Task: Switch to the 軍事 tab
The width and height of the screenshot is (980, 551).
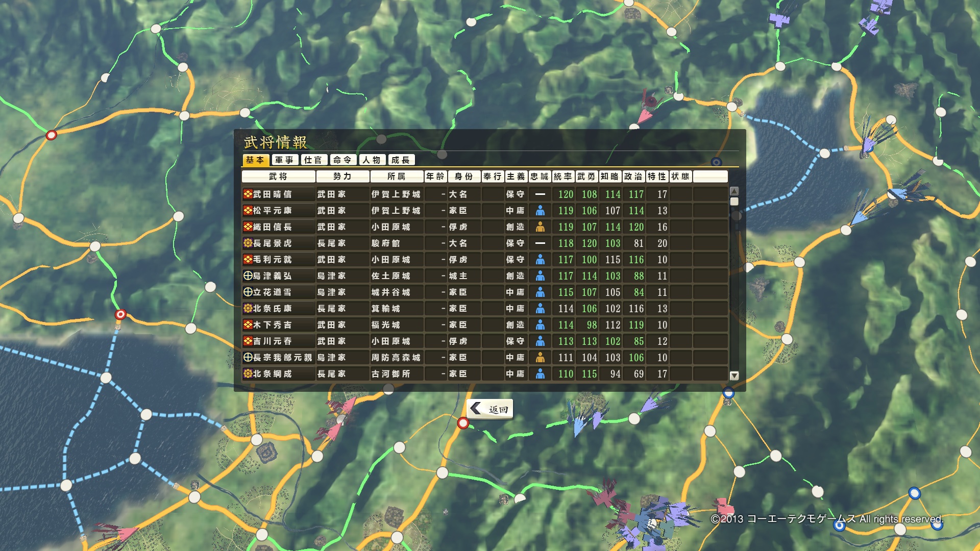Action: pyautogui.click(x=284, y=160)
